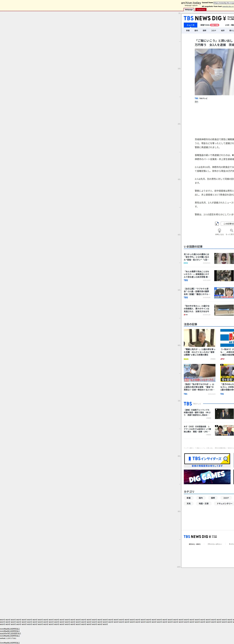The image size is (234, 644).
Task: Click the MRO source logo in trending list
Action: 186,263
